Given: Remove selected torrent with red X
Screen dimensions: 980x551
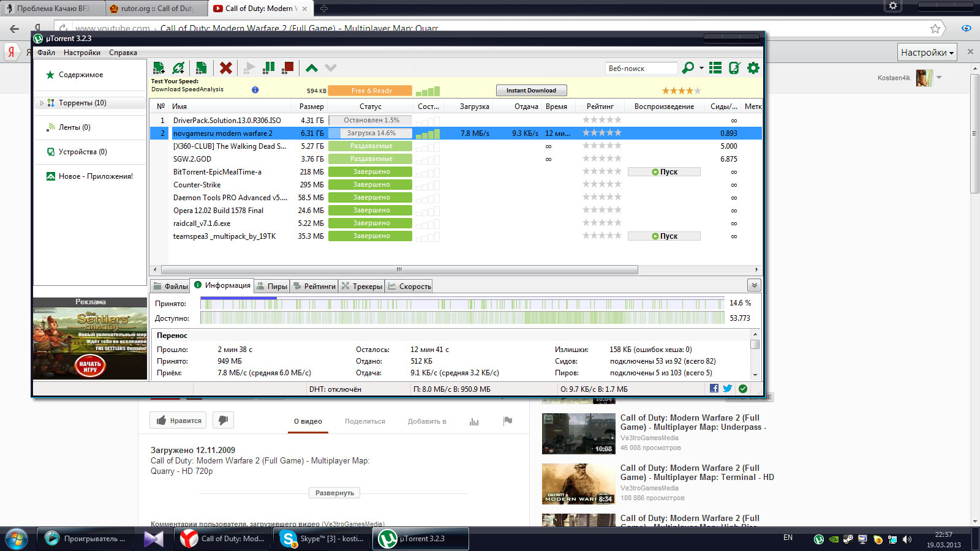Looking at the screenshot, I should click(226, 68).
